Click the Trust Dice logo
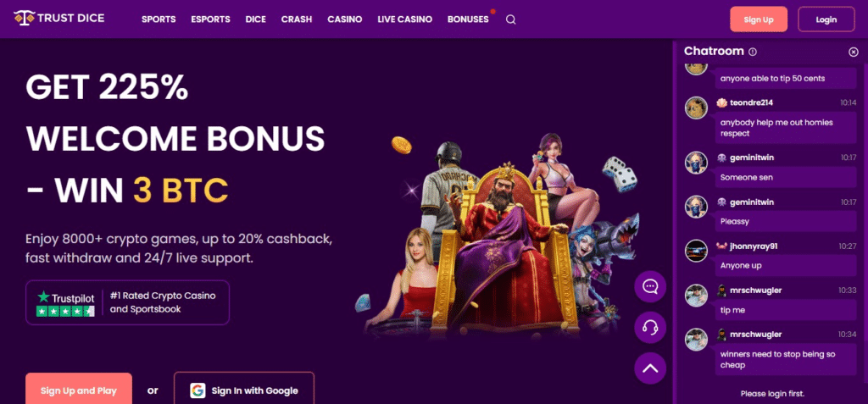 coord(58,19)
